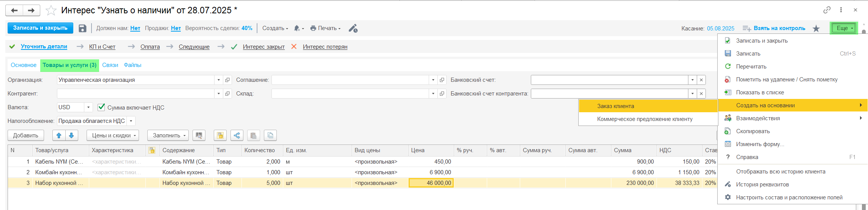This screenshot has width=868, height=210.
Task: Open the bell reminder dropdown
Action: (299, 29)
